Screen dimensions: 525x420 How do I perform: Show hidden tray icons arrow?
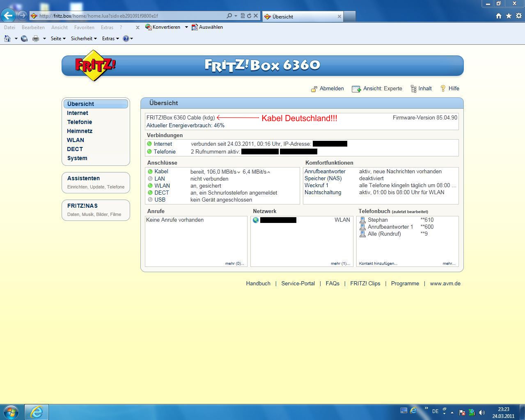click(x=452, y=413)
